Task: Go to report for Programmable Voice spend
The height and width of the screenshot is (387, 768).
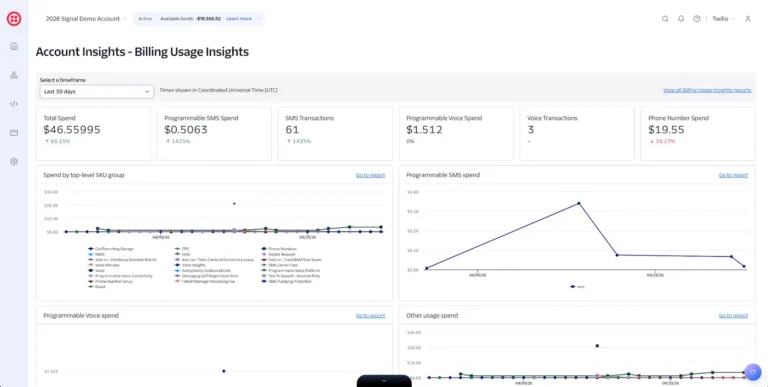Action: point(370,315)
